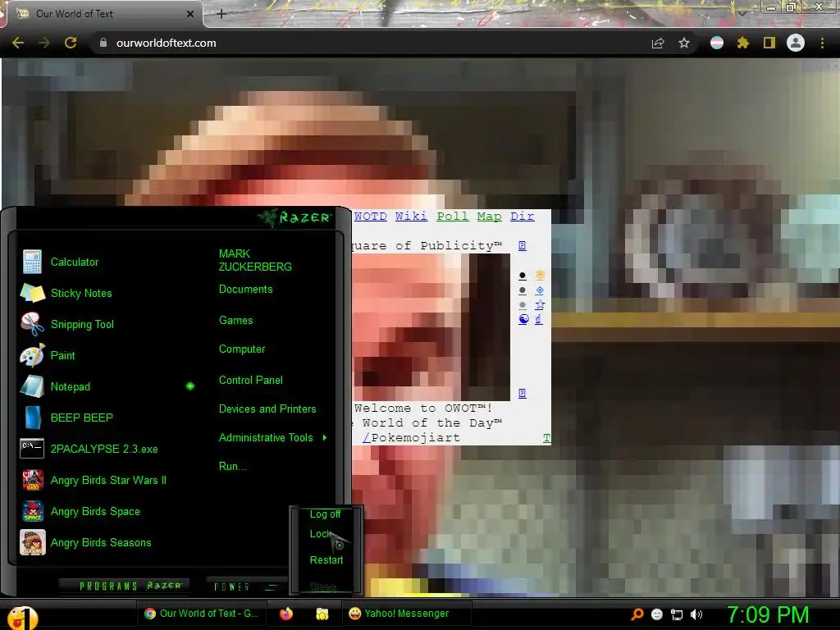Open Computer from the start menu
The height and width of the screenshot is (630, 840).
click(242, 349)
